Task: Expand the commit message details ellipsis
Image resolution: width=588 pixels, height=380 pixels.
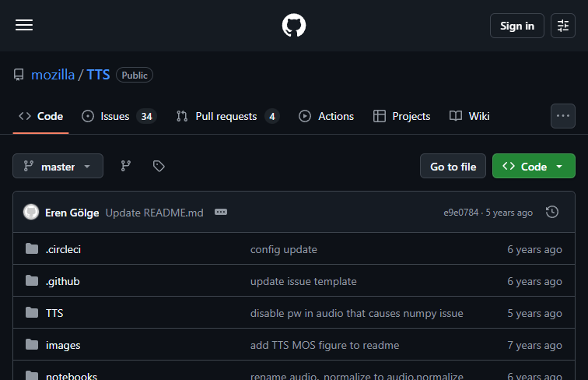Action: tap(221, 212)
